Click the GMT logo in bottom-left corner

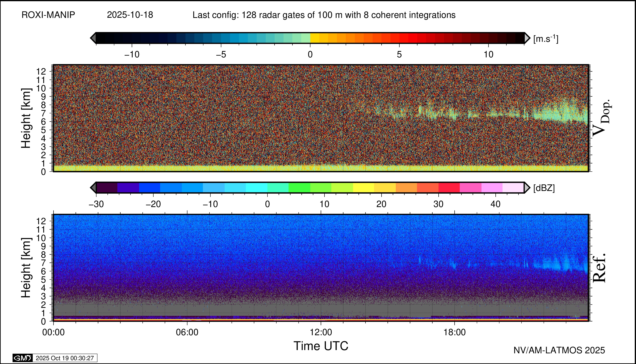(x=22, y=358)
